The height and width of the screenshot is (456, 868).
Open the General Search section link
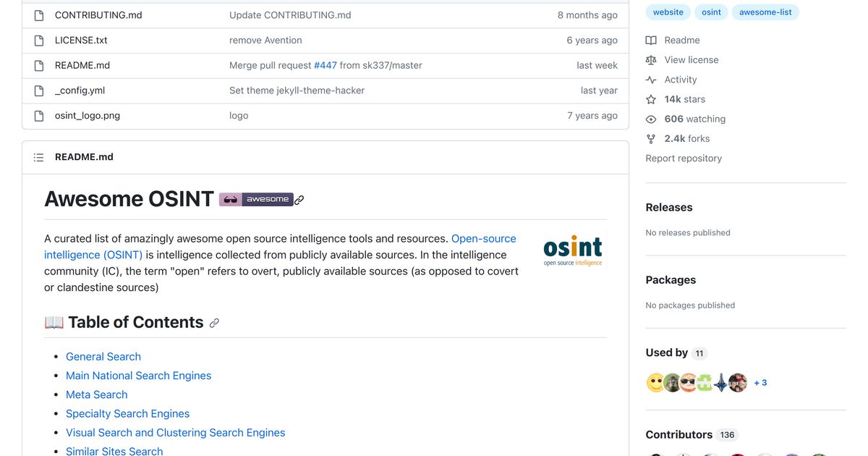103,357
